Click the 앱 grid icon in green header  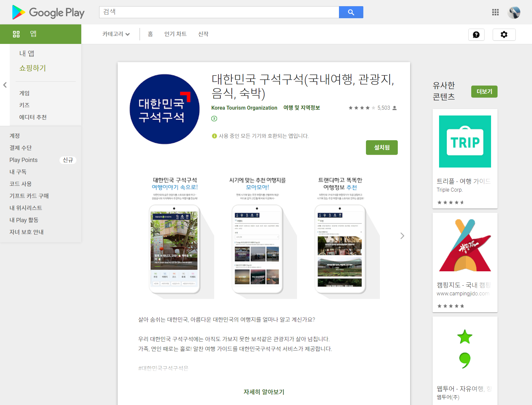pyautogui.click(x=16, y=34)
